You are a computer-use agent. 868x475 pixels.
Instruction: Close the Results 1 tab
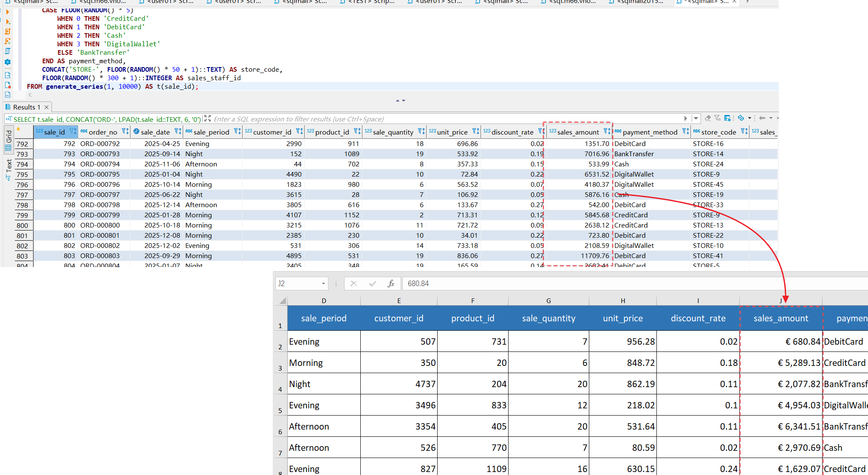(x=47, y=107)
